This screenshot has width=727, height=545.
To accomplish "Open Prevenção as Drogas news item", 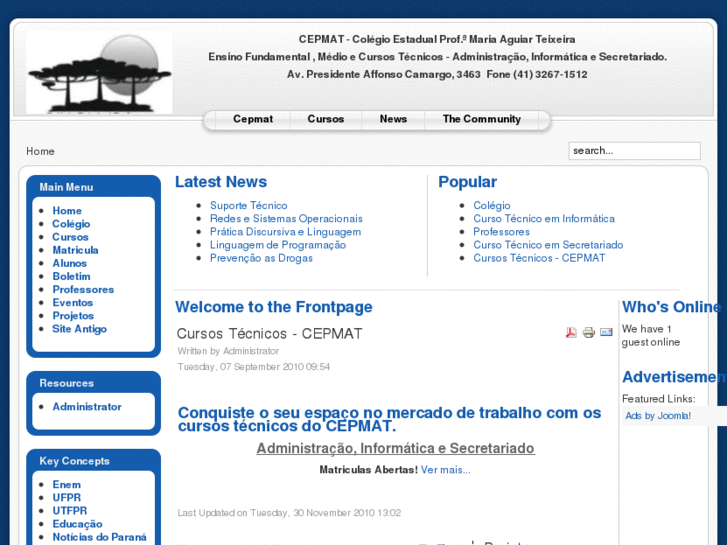I will click(261, 258).
